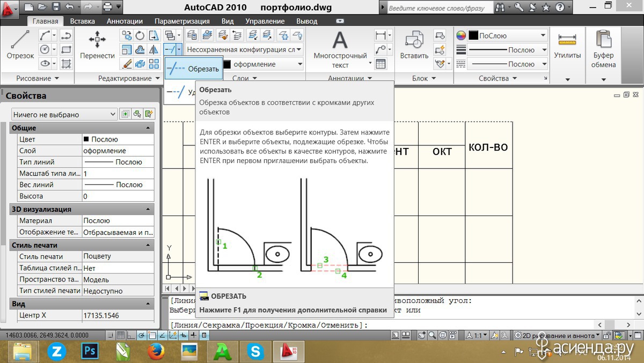The image size is (644, 363).
Task: Toggle polar tracking in status bar
Action: [x=141, y=335]
